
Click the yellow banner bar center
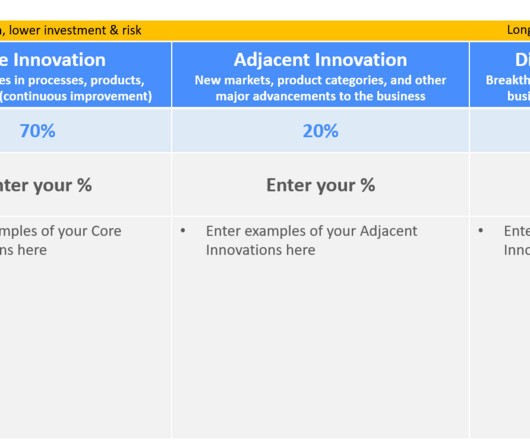(x=265, y=31)
